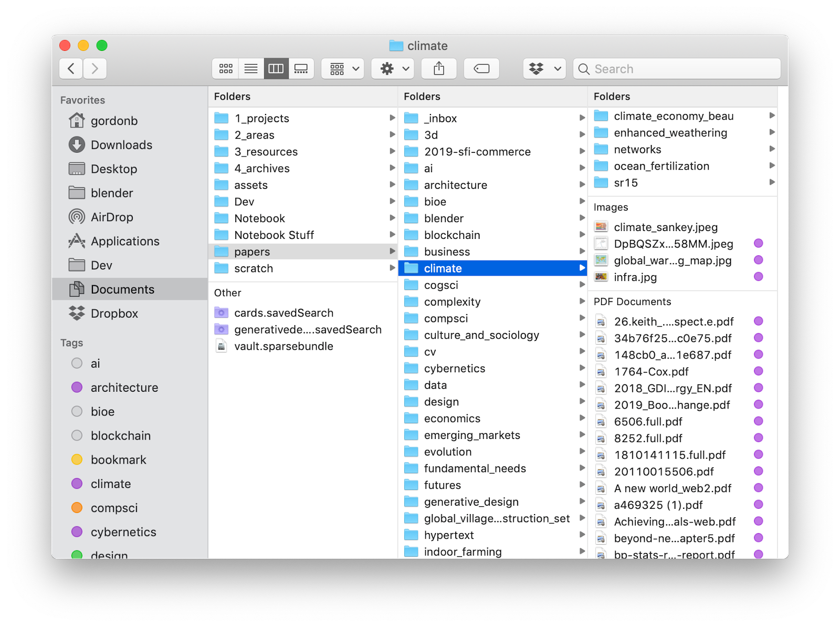
Task: Select the blockchain tag in sidebar
Action: pos(130,436)
